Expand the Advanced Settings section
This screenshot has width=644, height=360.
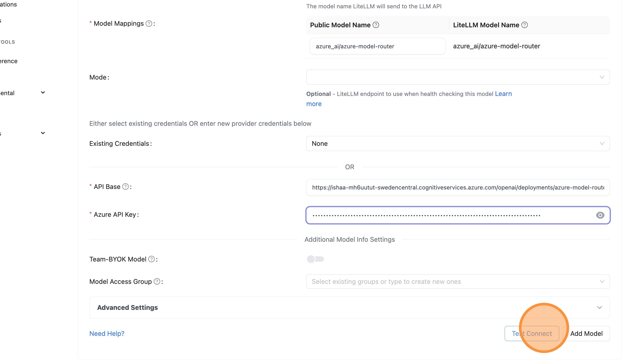pyautogui.click(x=349, y=307)
